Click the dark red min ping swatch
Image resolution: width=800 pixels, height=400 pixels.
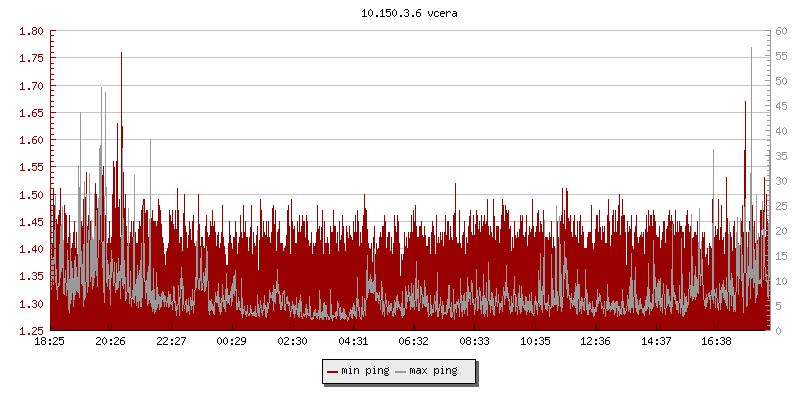point(332,371)
